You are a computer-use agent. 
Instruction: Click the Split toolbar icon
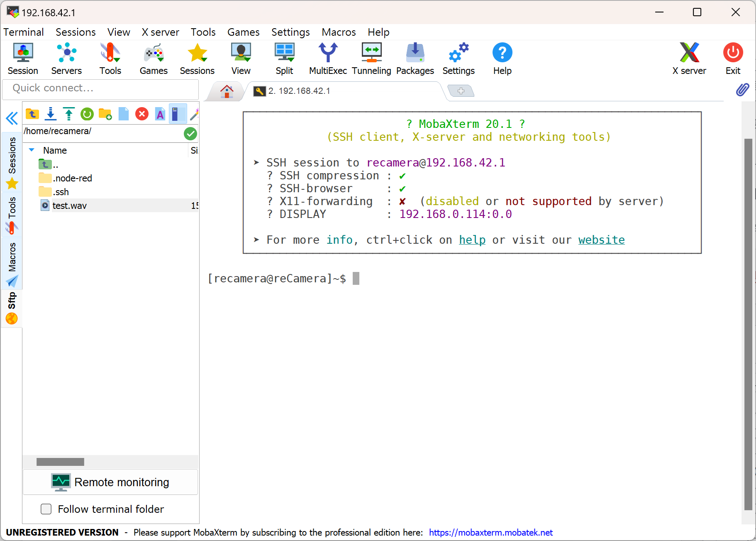[x=284, y=59]
